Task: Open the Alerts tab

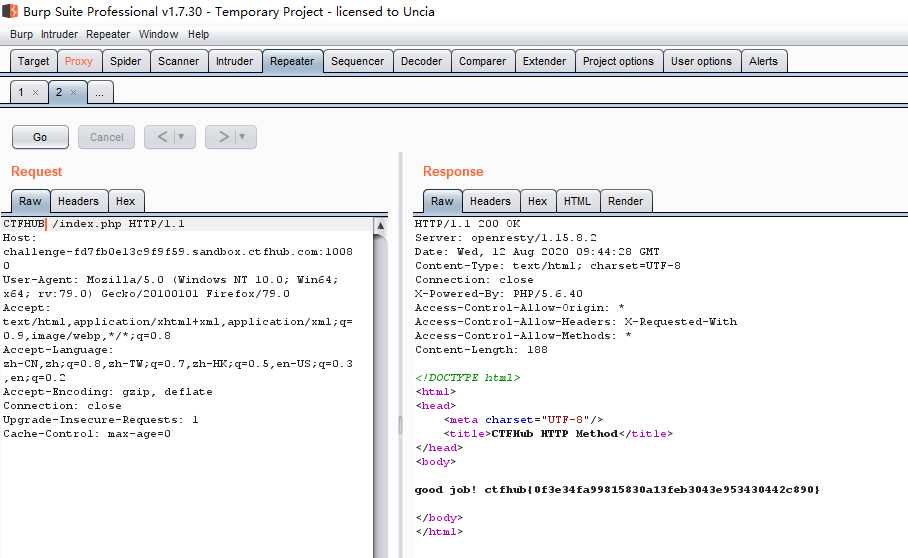Action: [763, 61]
